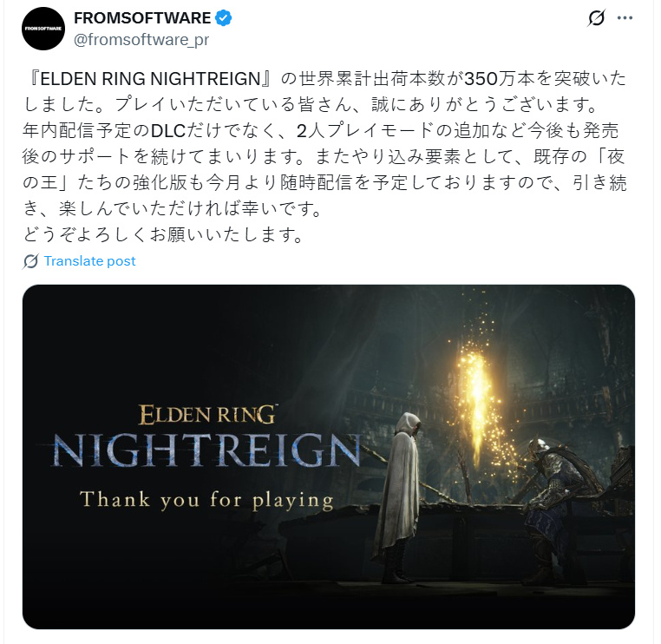Click the DLC word in the post text
Image resolution: width=661 pixels, height=644 pixels.
(x=168, y=131)
